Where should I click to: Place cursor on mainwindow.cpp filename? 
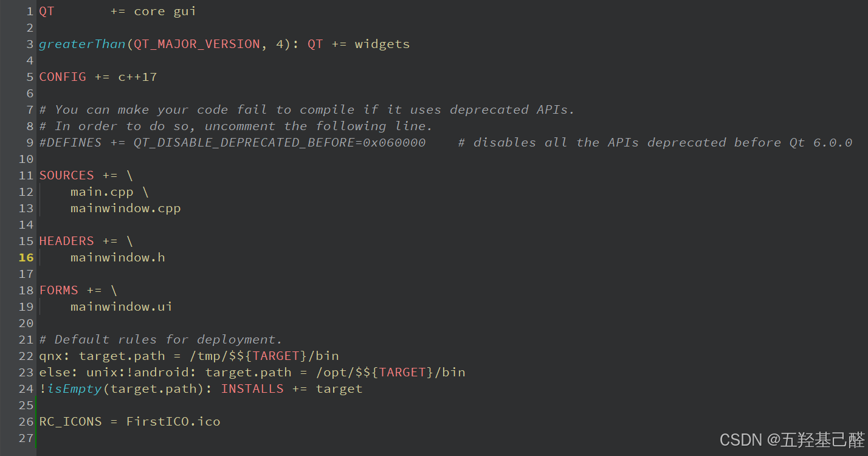[x=125, y=209]
